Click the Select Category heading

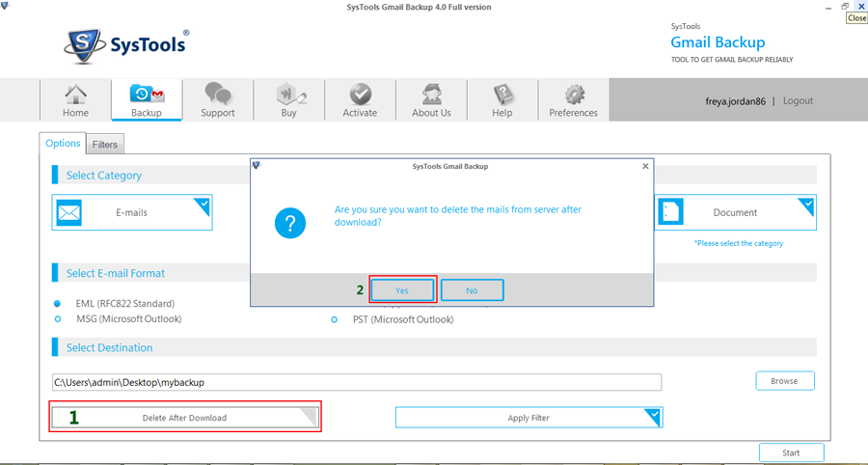coord(103,175)
